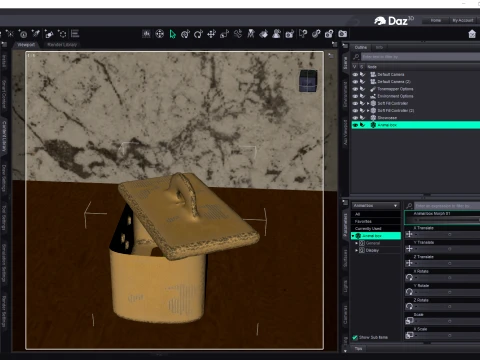480x360 pixels.
Task: Select the Scale tool in toolbar
Action: point(224,34)
